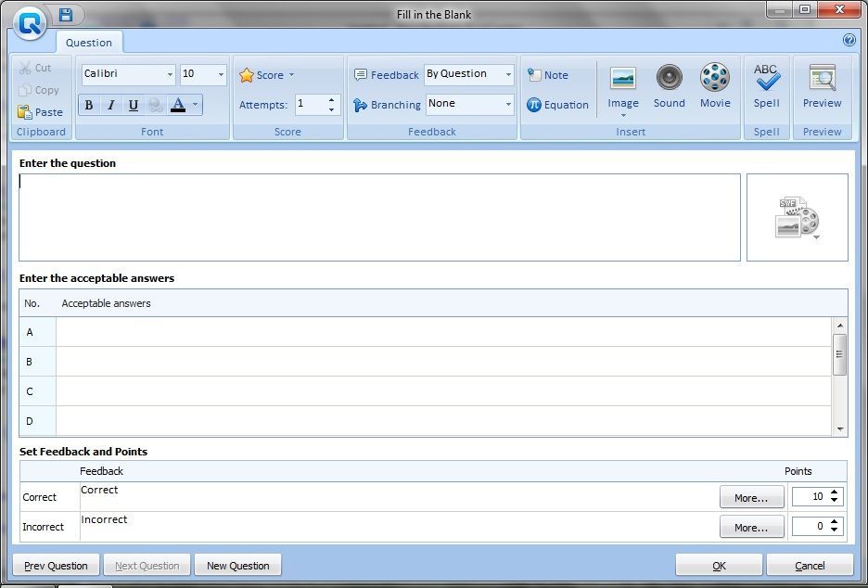The height and width of the screenshot is (588, 868).
Task: Add a Note to the question
Action: 549,74
